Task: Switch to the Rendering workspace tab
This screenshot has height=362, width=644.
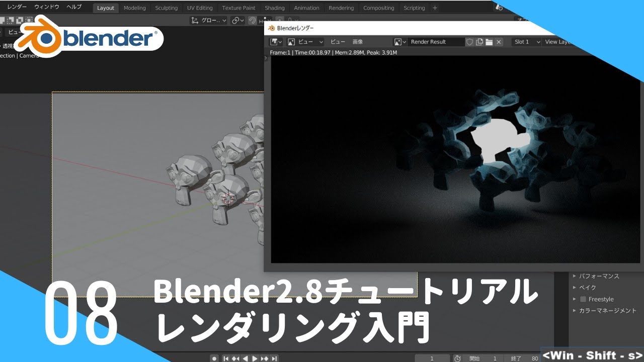Action: tap(341, 8)
